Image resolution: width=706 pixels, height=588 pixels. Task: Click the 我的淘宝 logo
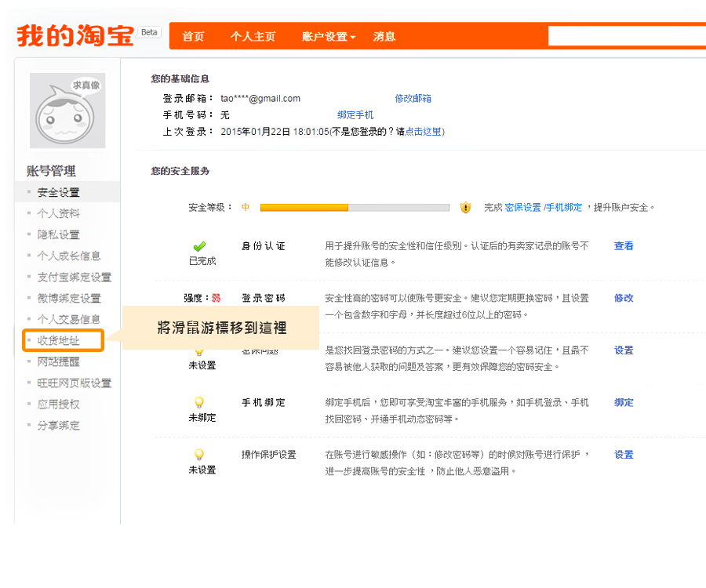(75, 35)
